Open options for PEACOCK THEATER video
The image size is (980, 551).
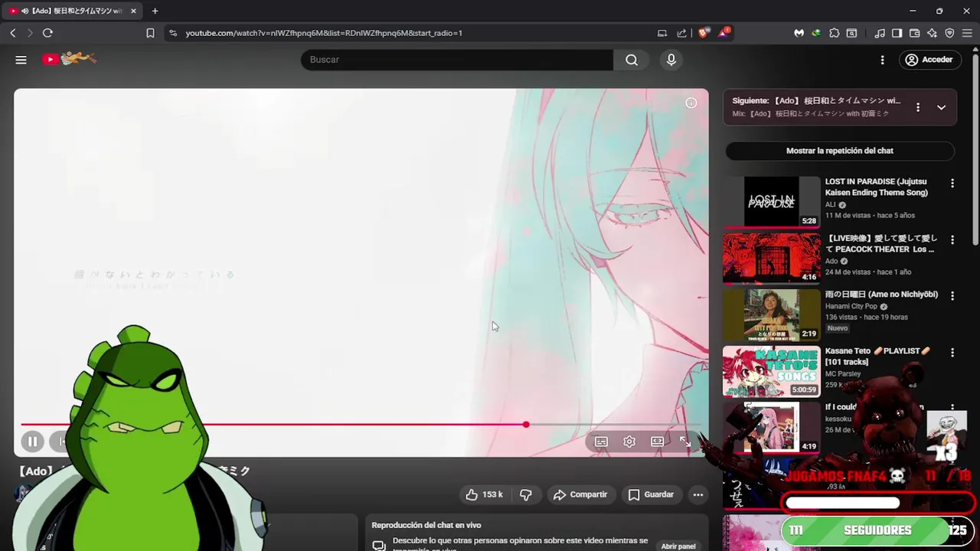point(952,240)
